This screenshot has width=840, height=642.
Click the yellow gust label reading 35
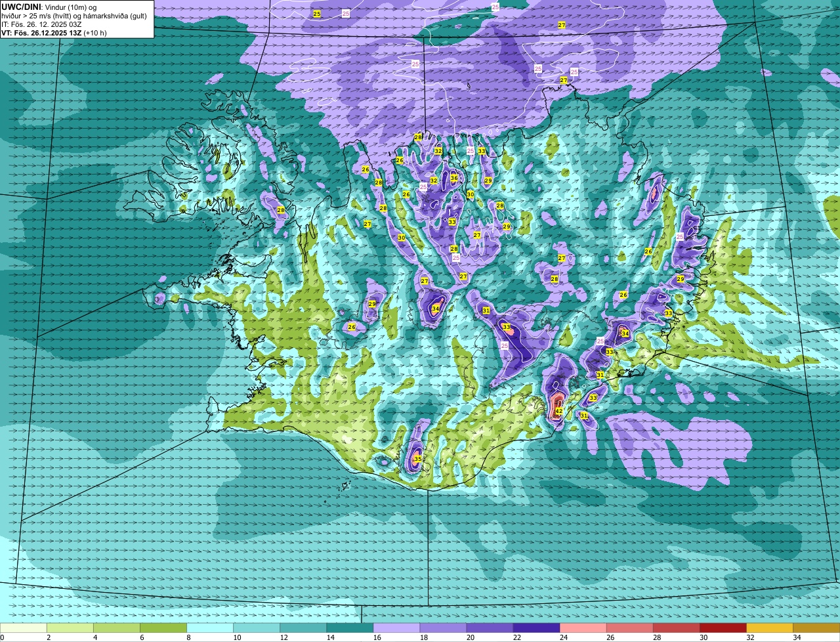(x=417, y=459)
